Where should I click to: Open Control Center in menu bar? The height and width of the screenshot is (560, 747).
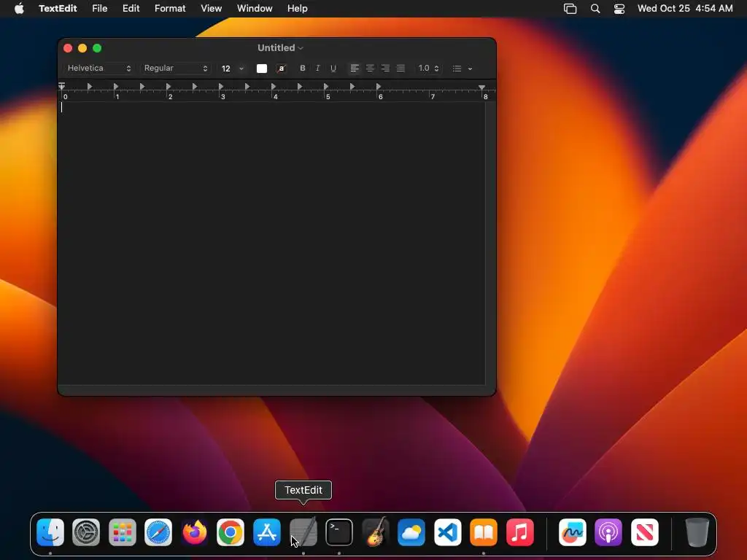point(619,9)
